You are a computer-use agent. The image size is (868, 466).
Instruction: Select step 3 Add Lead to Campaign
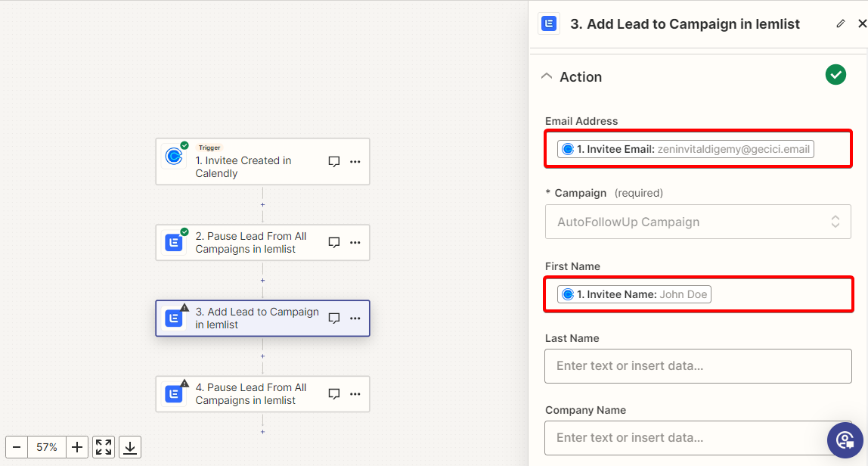click(x=262, y=318)
